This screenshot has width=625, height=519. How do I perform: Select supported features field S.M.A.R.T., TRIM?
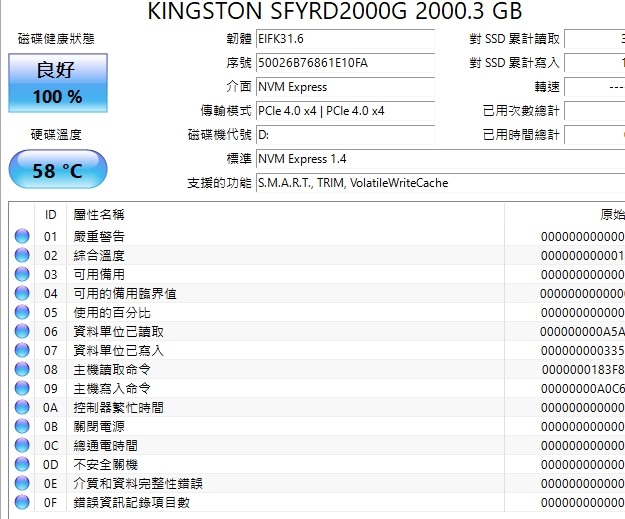[x=440, y=183]
